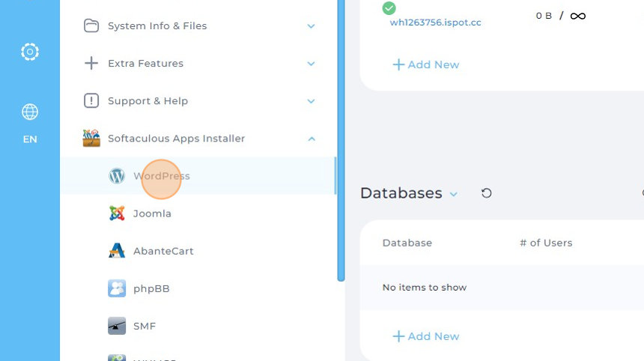Click the Softaculous toolbox icon
This screenshot has width=644, height=361.
(91, 138)
